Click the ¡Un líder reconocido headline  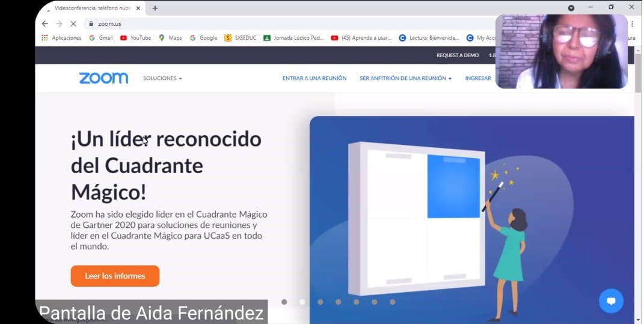167,166
